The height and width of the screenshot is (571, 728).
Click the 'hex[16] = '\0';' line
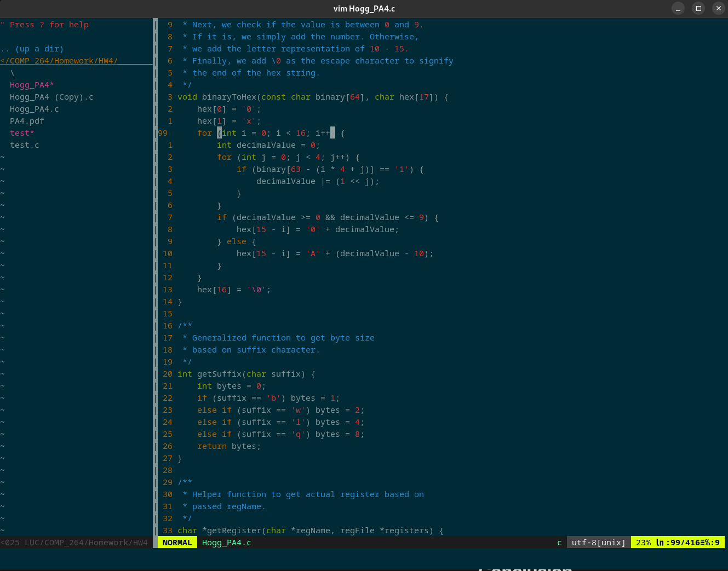coord(234,290)
